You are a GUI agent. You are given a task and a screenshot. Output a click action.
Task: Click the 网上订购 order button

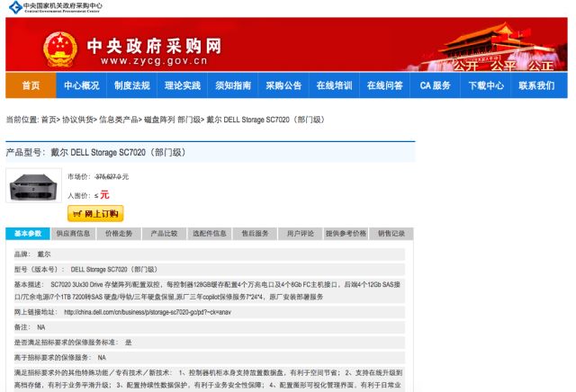pos(95,214)
